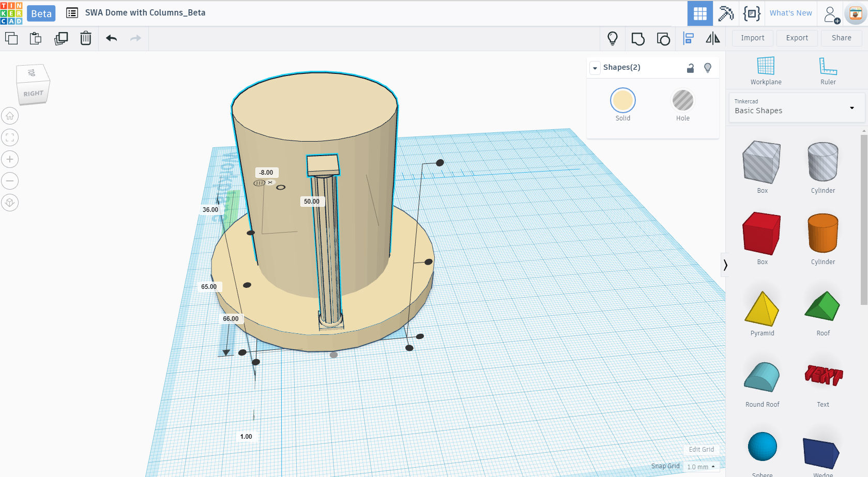
Task: Set shape to Solid
Action: [x=622, y=101]
